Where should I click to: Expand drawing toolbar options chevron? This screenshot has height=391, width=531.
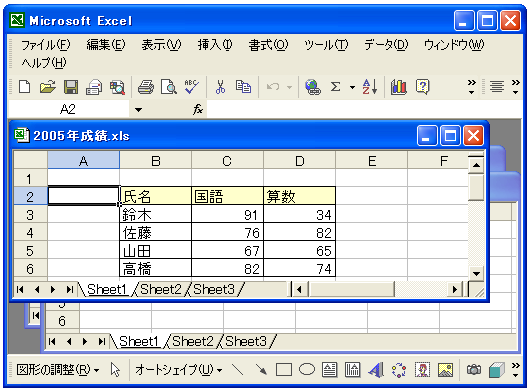point(515,370)
